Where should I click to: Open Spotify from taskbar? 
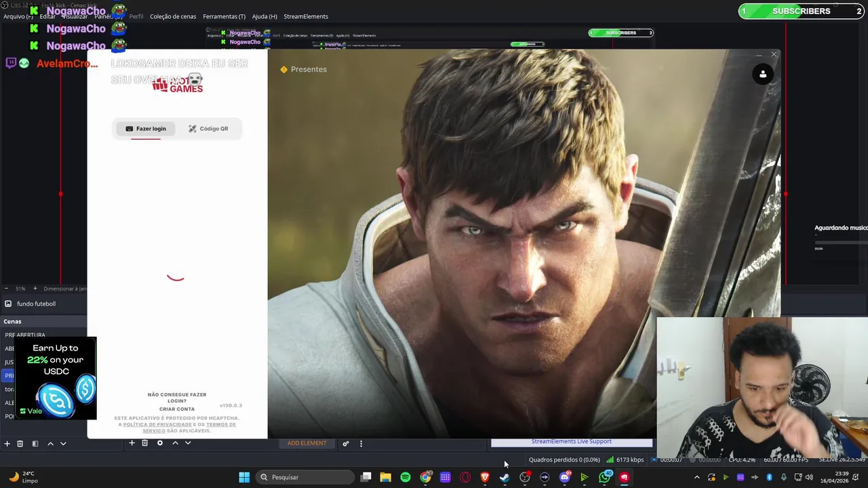point(406,477)
